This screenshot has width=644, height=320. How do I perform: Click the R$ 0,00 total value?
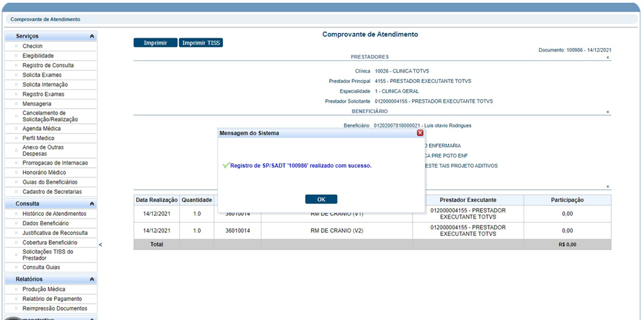pos(567,245)
